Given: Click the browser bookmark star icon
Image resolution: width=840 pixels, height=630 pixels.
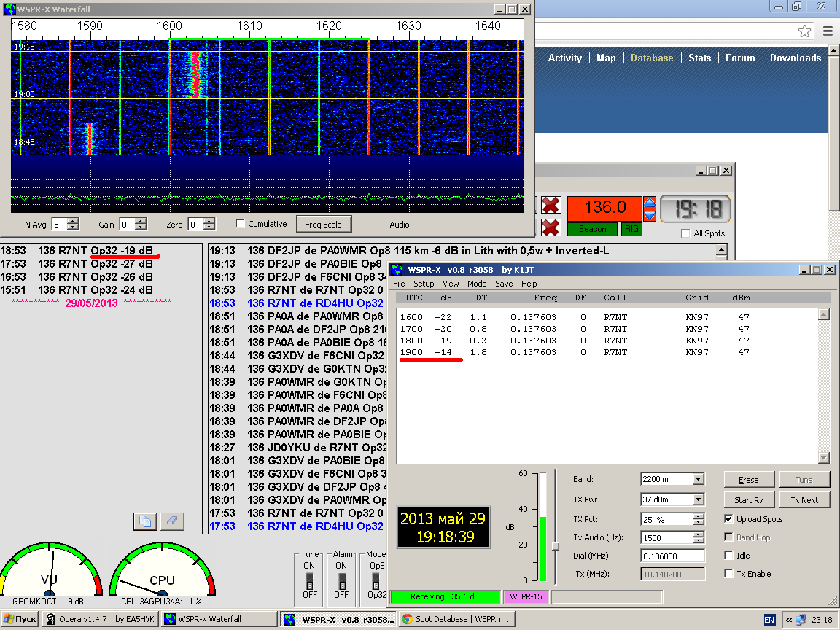Looking at the screenshot, I should (804, 31).
